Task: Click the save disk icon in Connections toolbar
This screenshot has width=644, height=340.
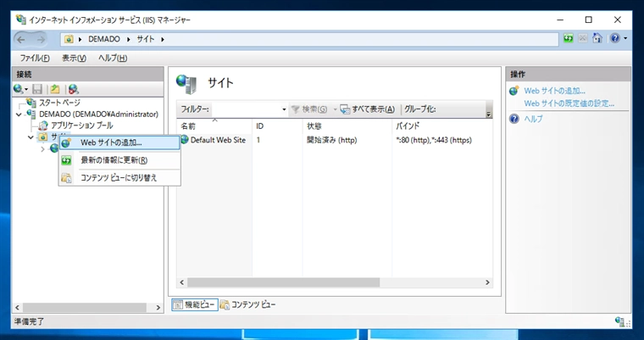Action: click(37, 89)
